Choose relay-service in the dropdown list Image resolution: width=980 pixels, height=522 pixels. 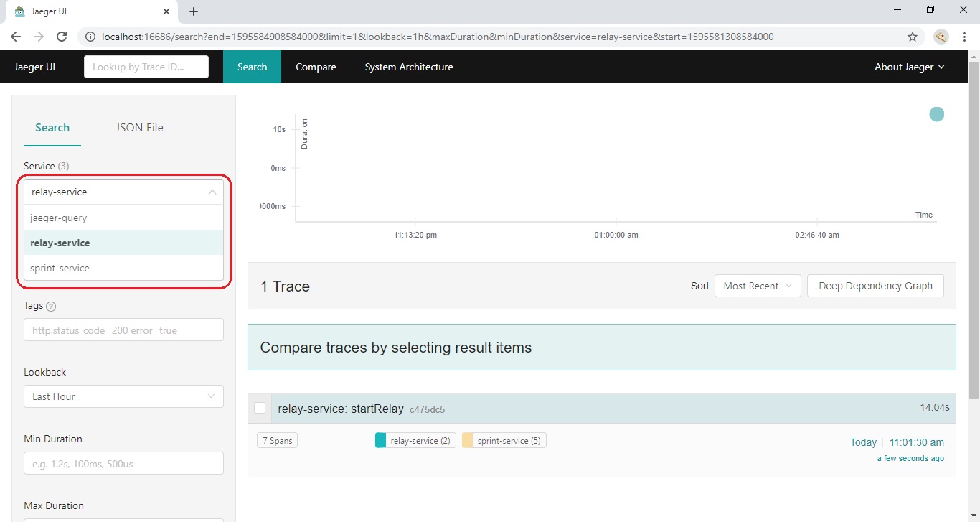pos(124,243)
